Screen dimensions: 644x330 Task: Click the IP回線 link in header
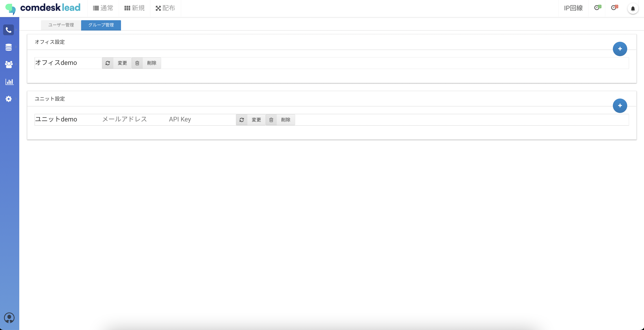(573, 8)
